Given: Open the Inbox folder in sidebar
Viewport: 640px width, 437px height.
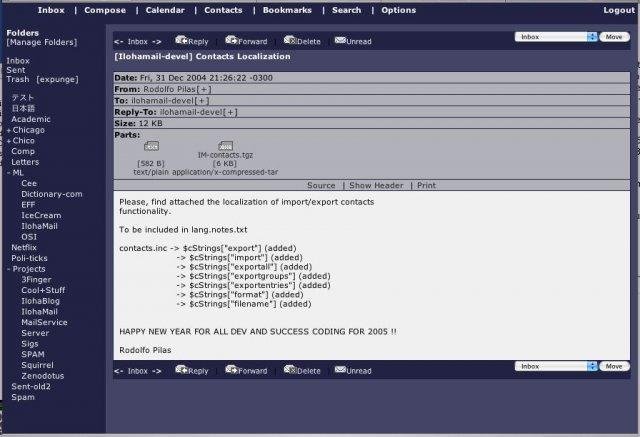Looking at the screenshot, I should pyautogui.click(x=18, y=61).
